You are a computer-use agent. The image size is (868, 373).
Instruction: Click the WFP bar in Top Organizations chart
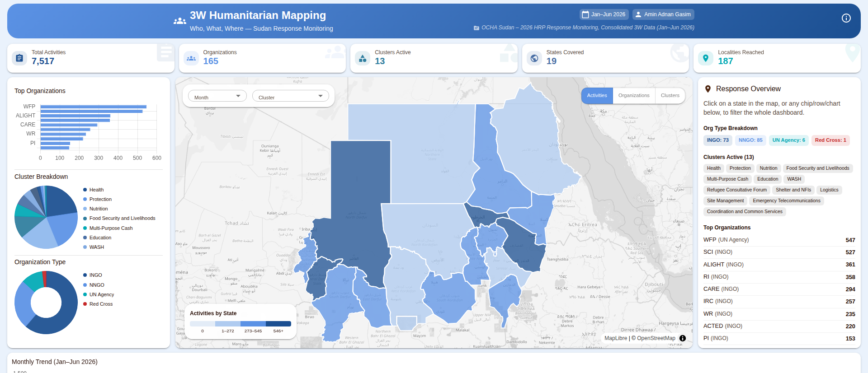(x=93, y=107)
